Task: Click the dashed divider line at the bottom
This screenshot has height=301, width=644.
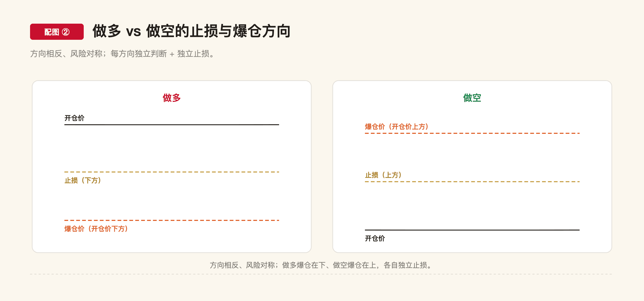Action: 321,274
